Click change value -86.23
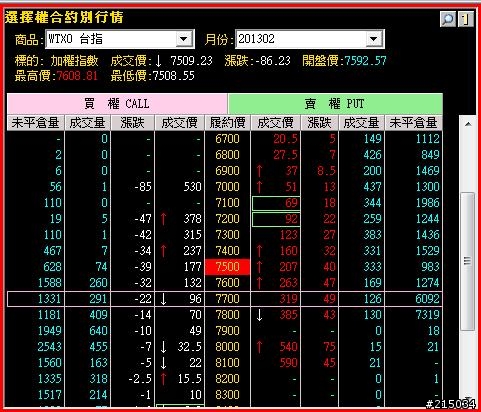This screenshot has width=481, height=412. 273,61
